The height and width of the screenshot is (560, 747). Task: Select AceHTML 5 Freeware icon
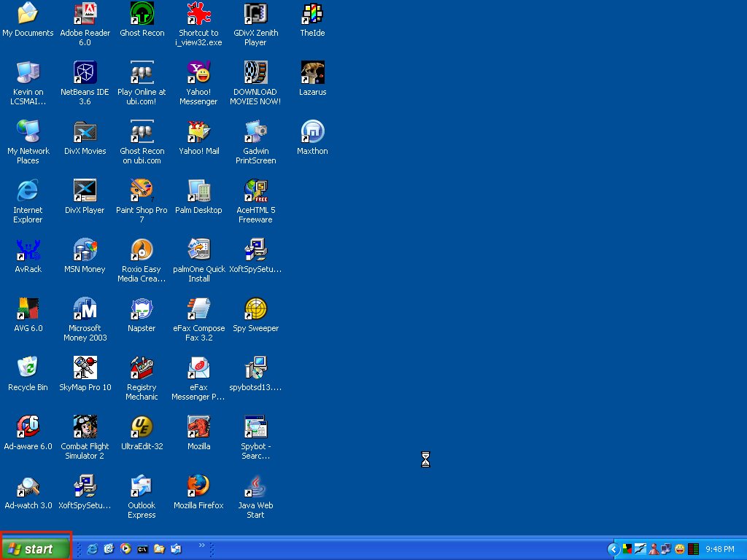click(x=255, y=190)
